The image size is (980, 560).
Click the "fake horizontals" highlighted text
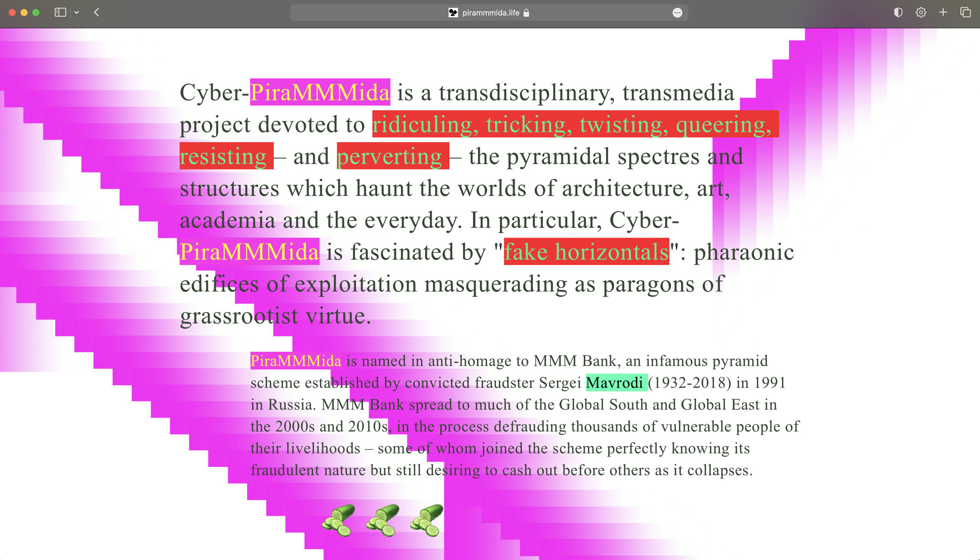[x=586, y=252]
